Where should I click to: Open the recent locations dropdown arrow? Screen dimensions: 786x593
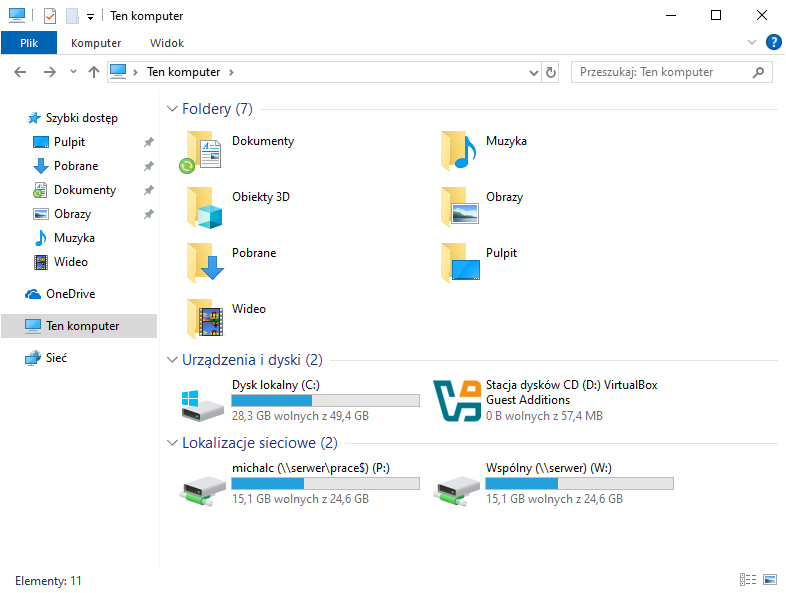point(73,72)
